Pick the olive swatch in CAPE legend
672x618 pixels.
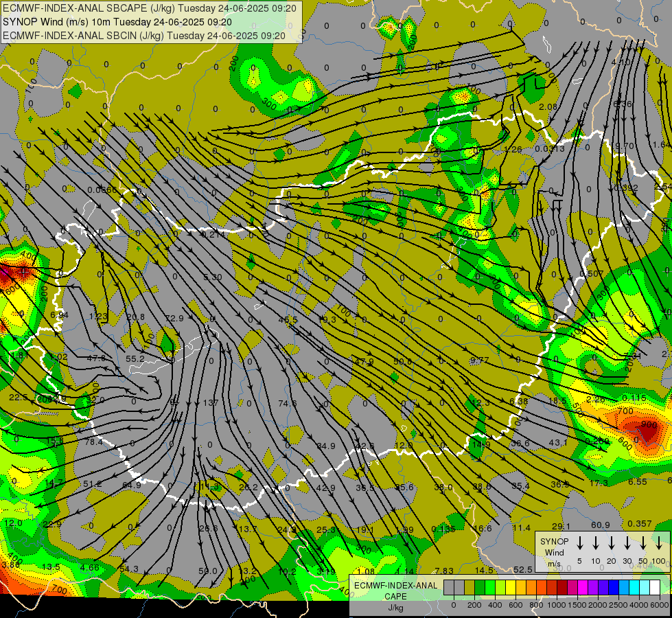(x=470, y=588)
